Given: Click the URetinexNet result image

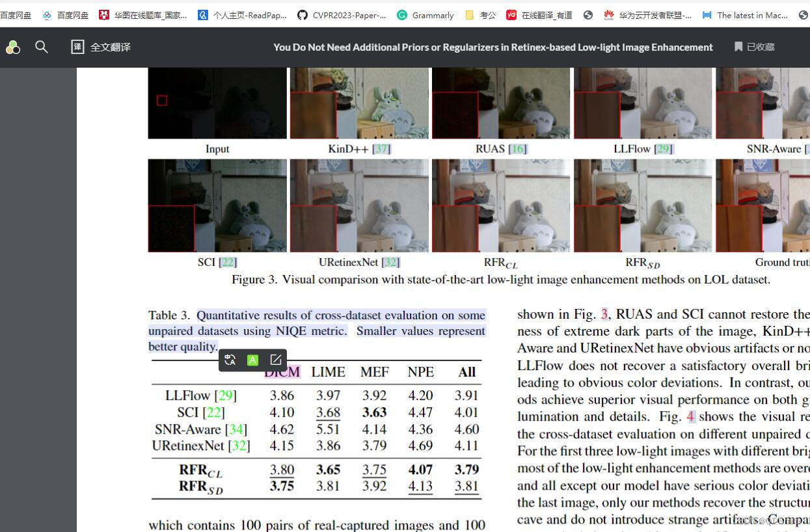Looking at the screenshot, I should [x=359, y=206].
